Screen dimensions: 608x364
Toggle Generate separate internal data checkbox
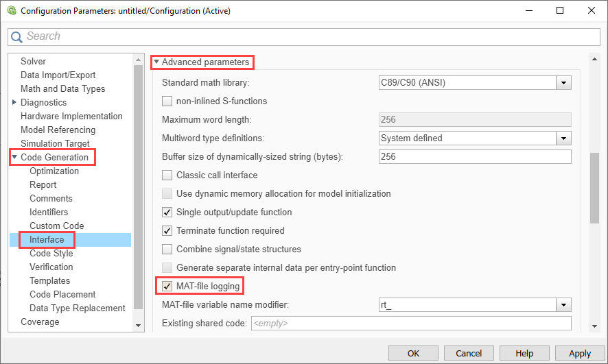point(167,267)
